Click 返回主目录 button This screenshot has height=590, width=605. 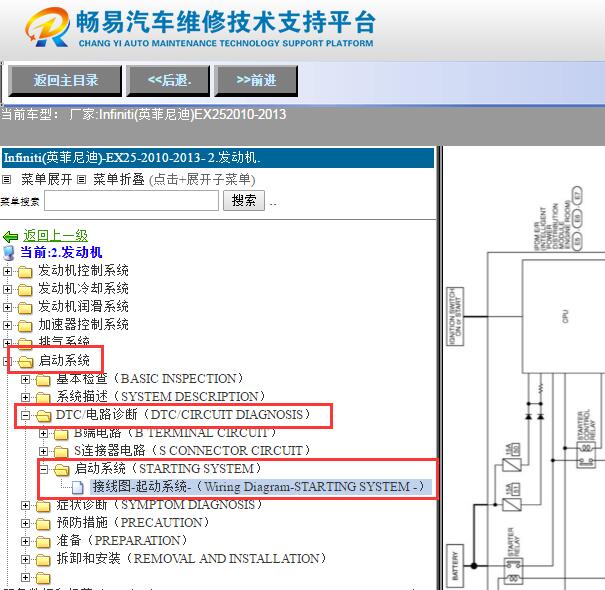click(x=65, y=80)
